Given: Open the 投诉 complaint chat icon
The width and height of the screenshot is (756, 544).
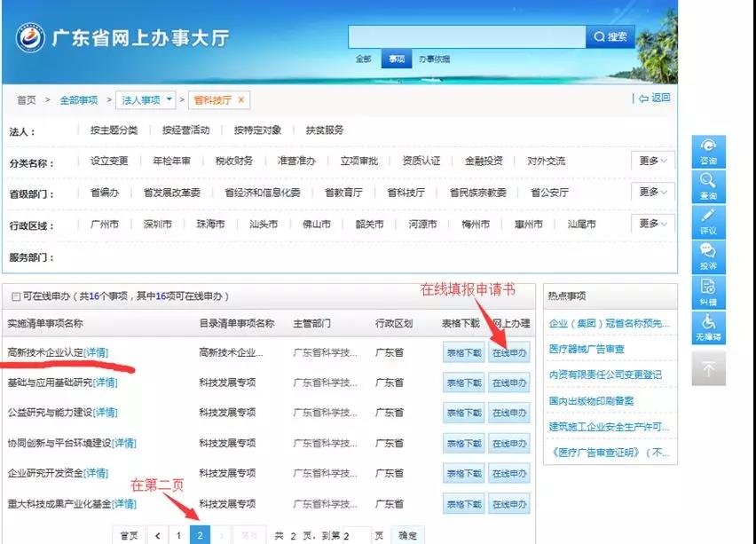Looking at the screenshot, I should (708, 256).
